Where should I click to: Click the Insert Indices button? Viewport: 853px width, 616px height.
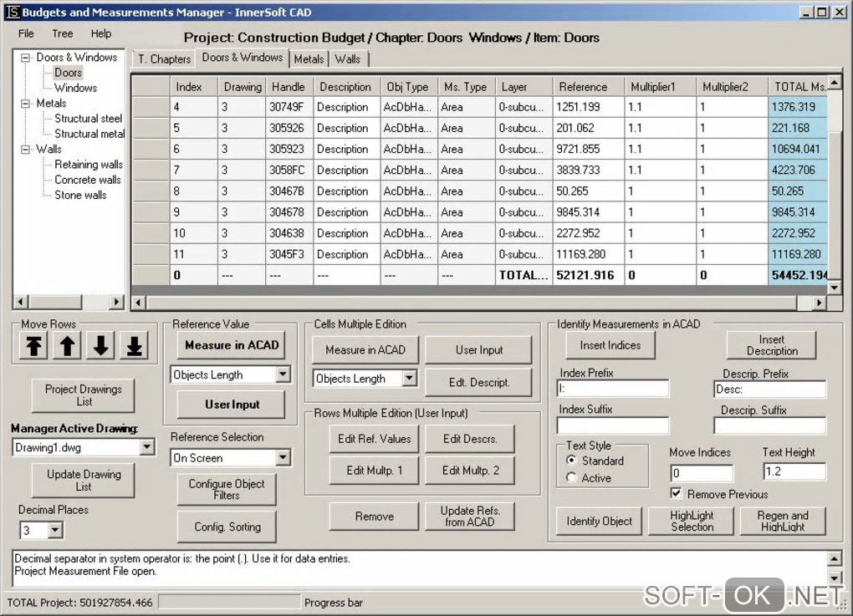point(610,345)
